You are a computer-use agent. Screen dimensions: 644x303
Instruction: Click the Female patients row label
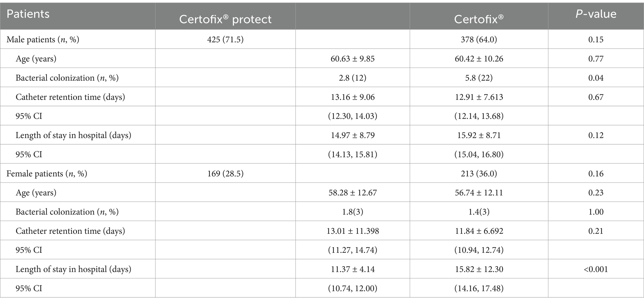(x=47, y=173)
